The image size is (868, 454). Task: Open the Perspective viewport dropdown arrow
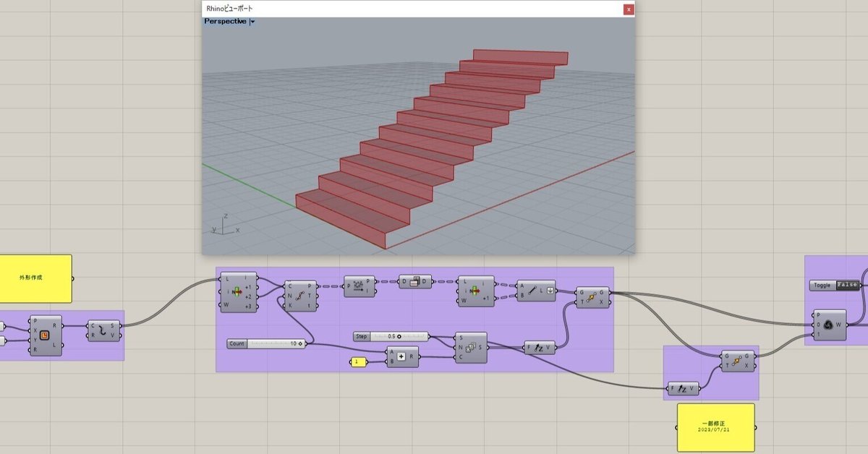[x=252, y=22]
